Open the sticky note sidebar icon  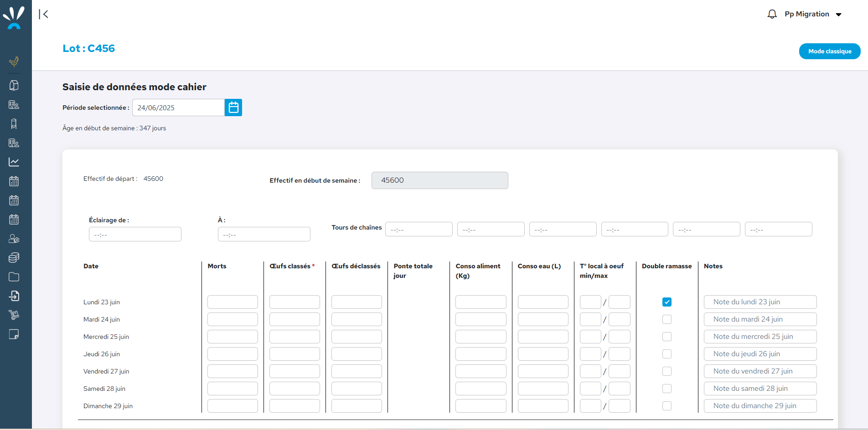pos(14,334)
